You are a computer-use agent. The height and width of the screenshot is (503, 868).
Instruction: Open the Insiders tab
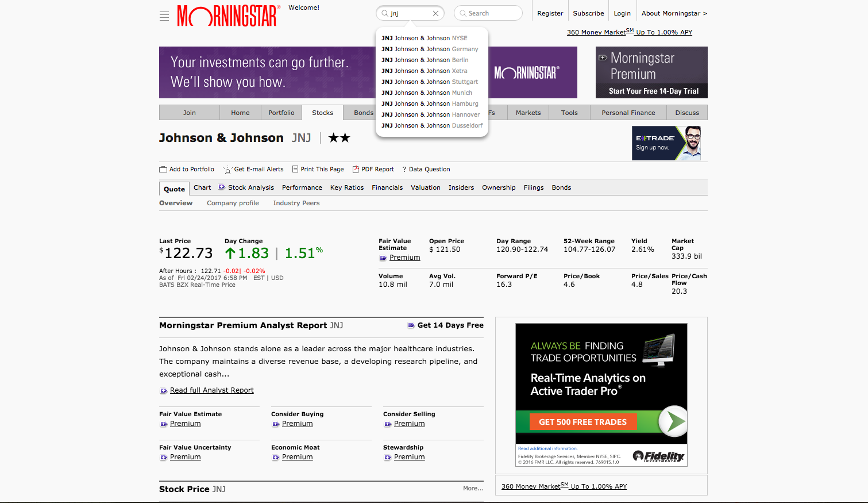click(461, 187)
